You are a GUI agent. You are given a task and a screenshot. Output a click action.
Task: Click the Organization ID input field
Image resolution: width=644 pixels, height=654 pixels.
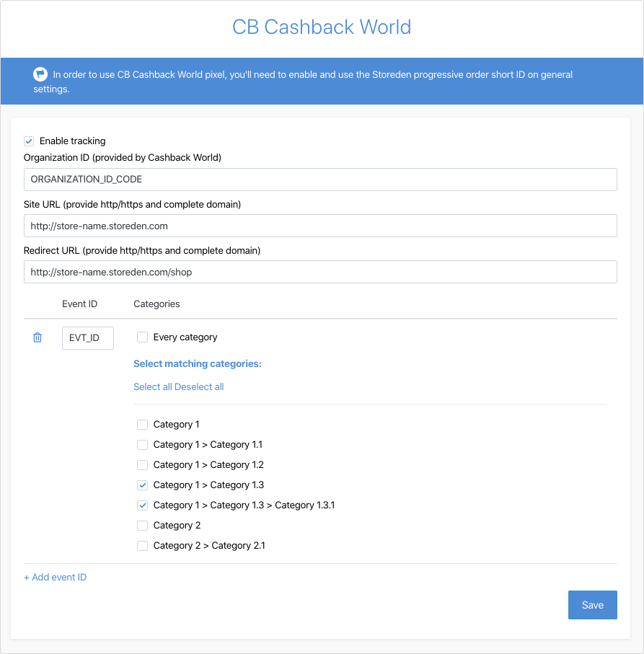click(320, 179)
